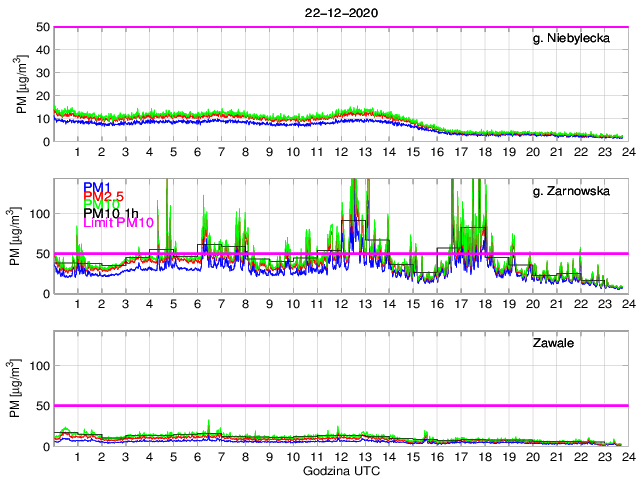Select the g. Niebylecka panel label
Screen dimensions: 640x480
pyautogui.click(x=571, y=39)
